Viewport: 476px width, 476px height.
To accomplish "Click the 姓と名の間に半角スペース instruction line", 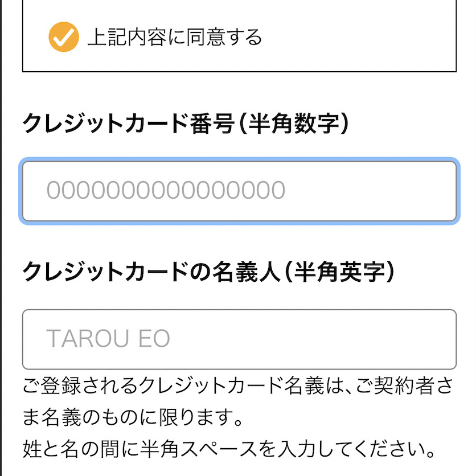I will [x=229, y=450].
